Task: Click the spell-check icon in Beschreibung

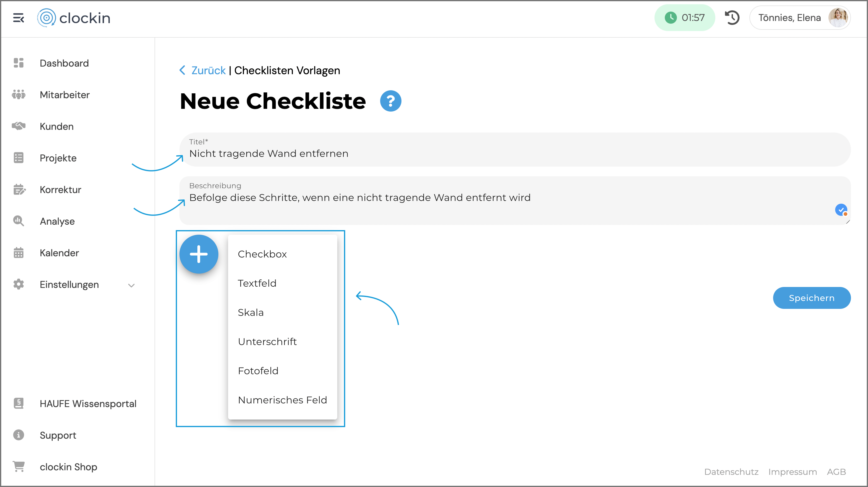Action: click(x=841, y=210)
